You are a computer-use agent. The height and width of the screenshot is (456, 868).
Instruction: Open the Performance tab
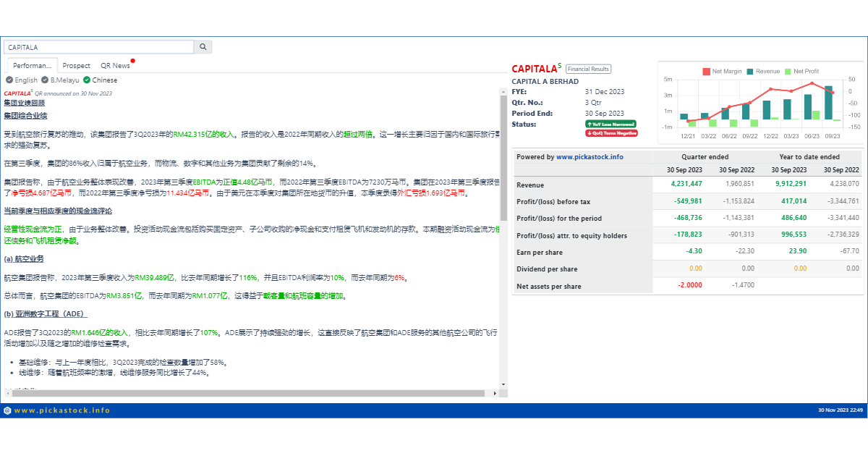click(33, 66)
